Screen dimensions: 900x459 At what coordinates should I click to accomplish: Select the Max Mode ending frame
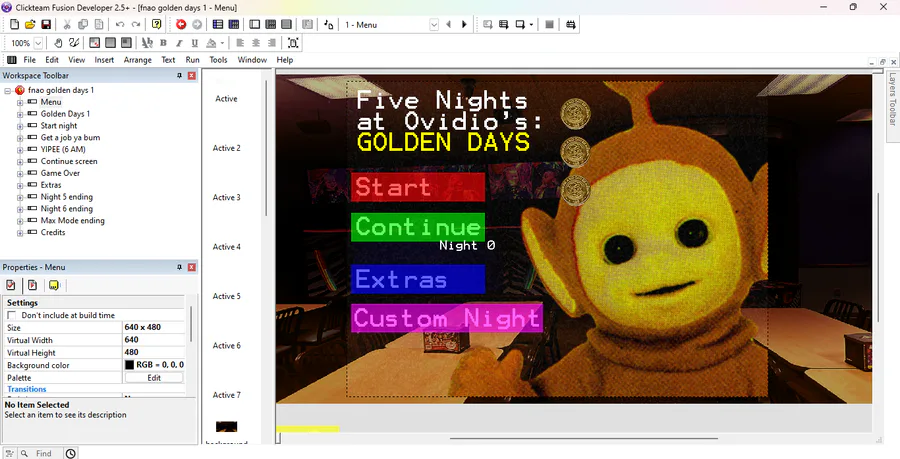72,220
